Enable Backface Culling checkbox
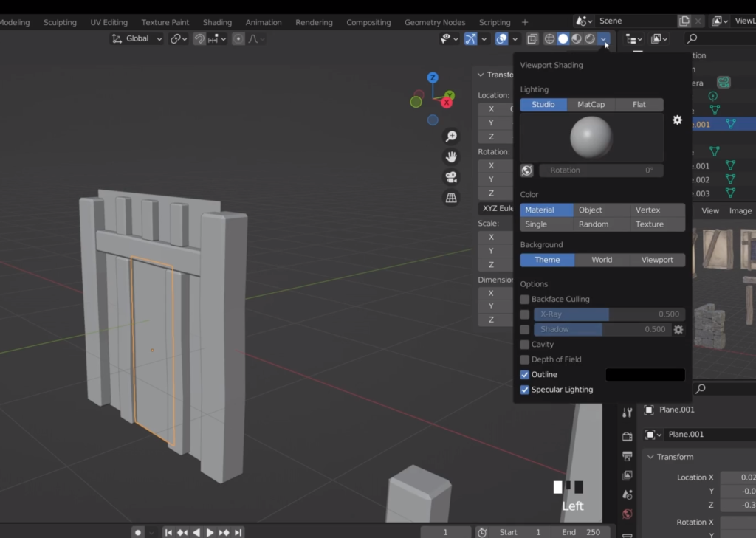 (525, 300)
